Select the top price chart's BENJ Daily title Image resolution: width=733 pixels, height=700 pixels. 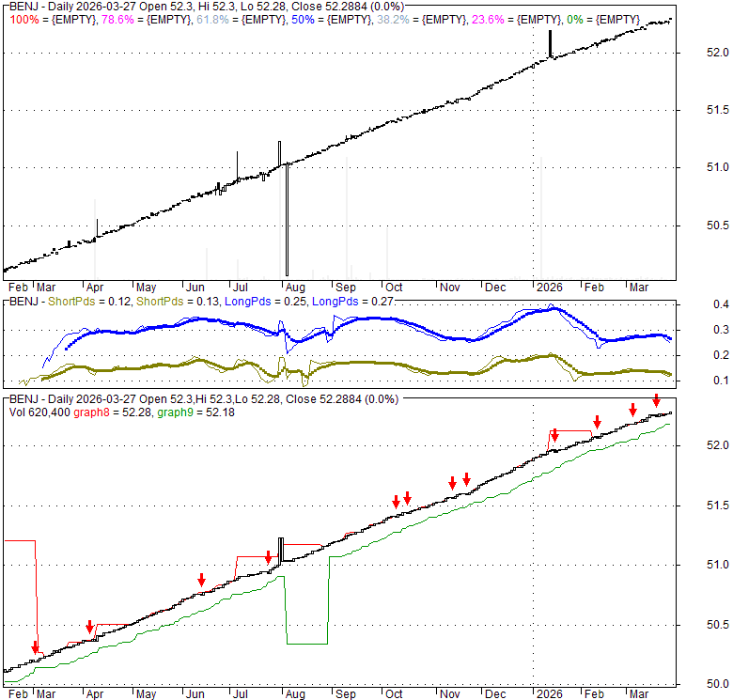(206, 7)
